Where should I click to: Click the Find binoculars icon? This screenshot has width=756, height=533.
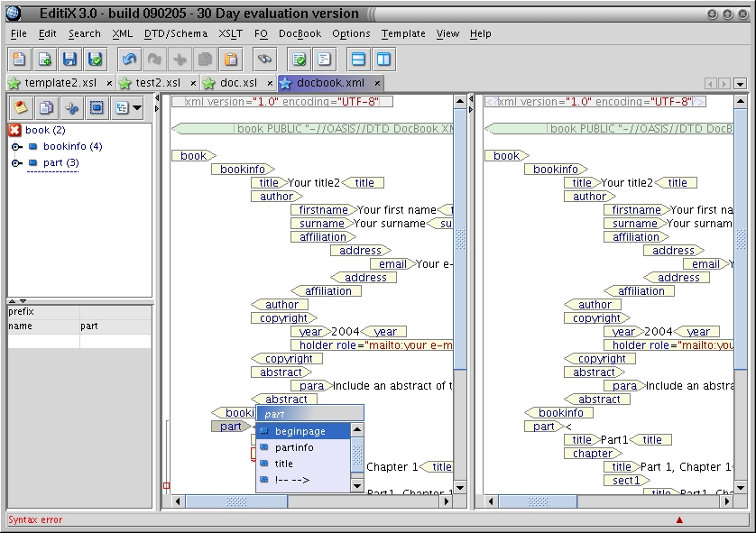tap(264, 60)
